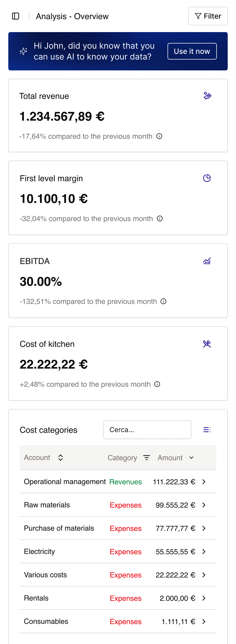
Task: Click the 2.000,00 € amount
Action: (x=177, y=598)
